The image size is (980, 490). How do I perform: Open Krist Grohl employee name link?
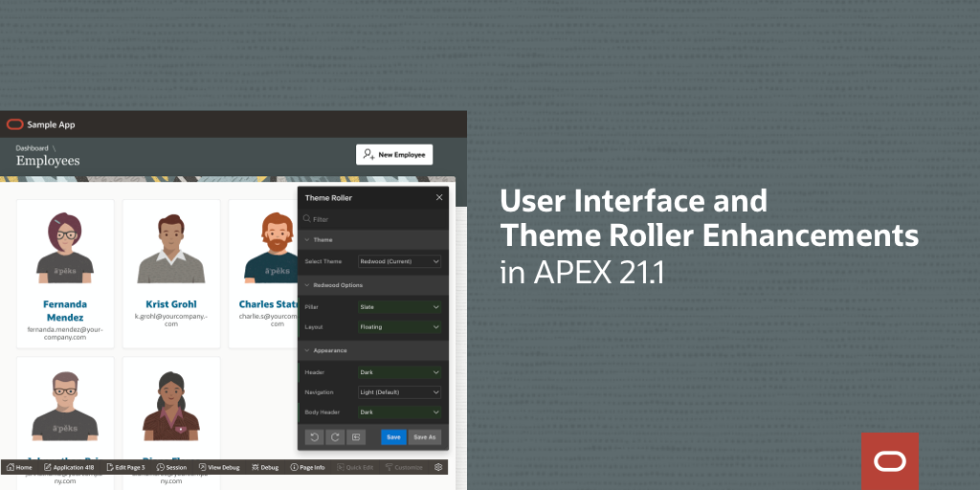pyautogui.click(x=171, y=304)
